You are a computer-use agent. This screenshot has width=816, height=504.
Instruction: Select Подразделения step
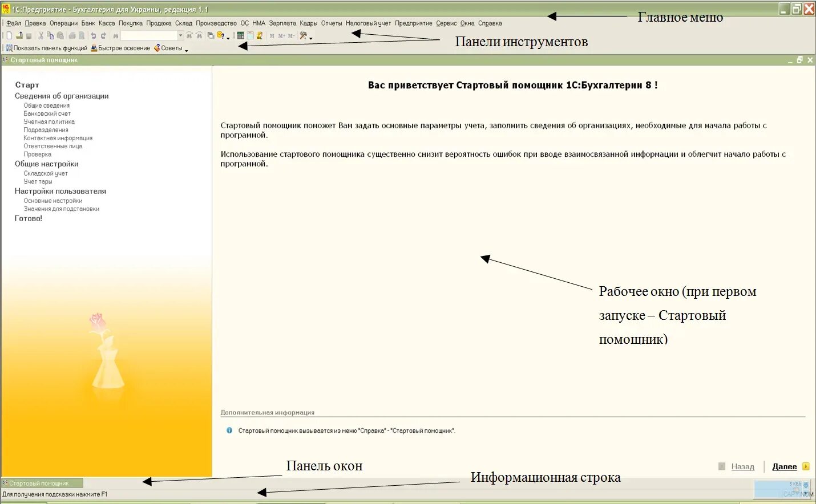click(46, 130)
